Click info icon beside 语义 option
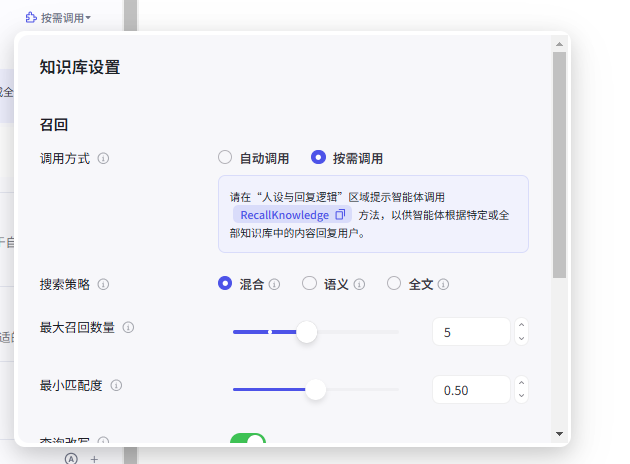 [x=359, y=284]
